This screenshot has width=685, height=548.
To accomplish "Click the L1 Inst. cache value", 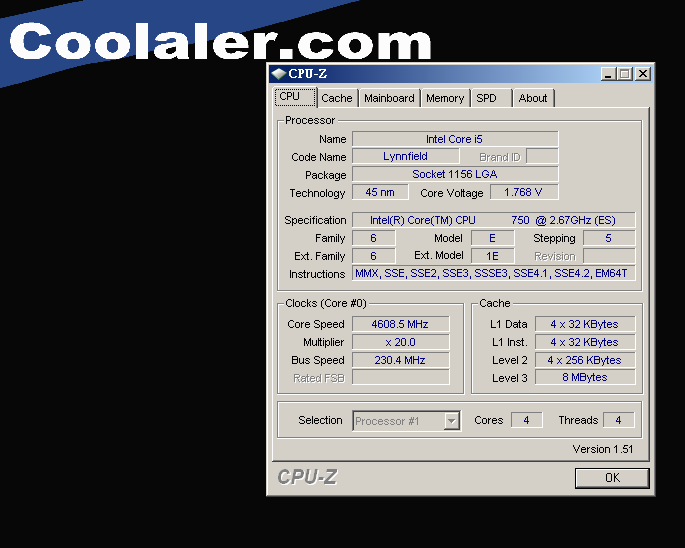I will coord(585,342).
